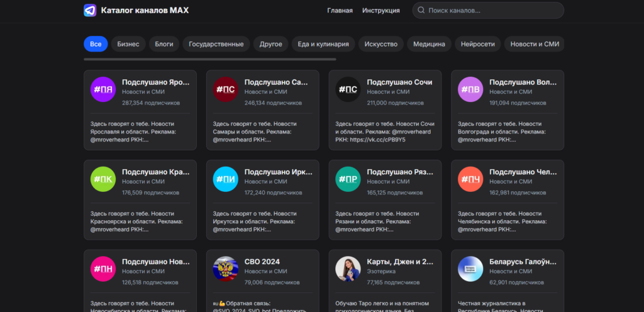Image resolution: width=644 pixels, height=312 pixels.
Task: Open the Инструкция link in header
Action: [380, 10]
